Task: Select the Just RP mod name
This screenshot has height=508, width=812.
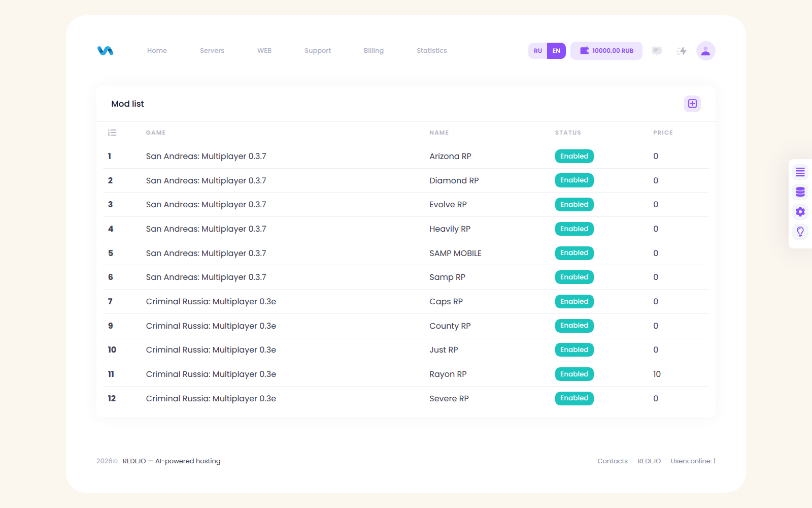Action: pyautogui.click(x=444, y=350)
